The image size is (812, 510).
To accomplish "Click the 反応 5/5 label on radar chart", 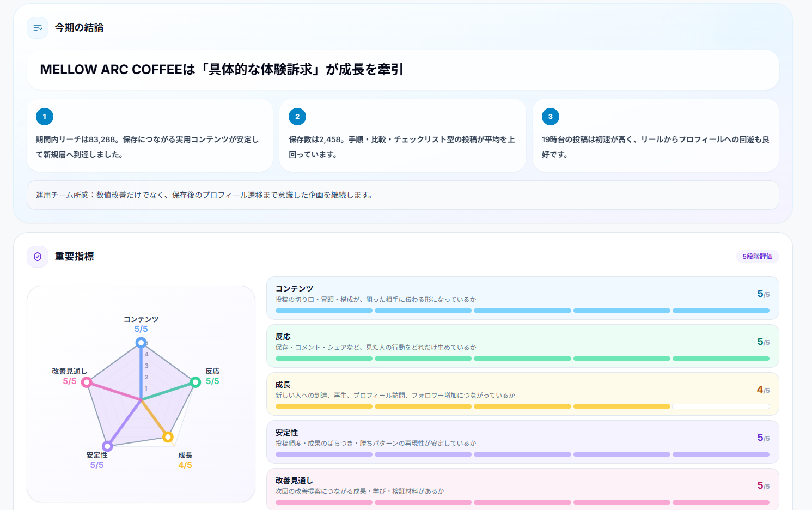I will tap(212, 377).
